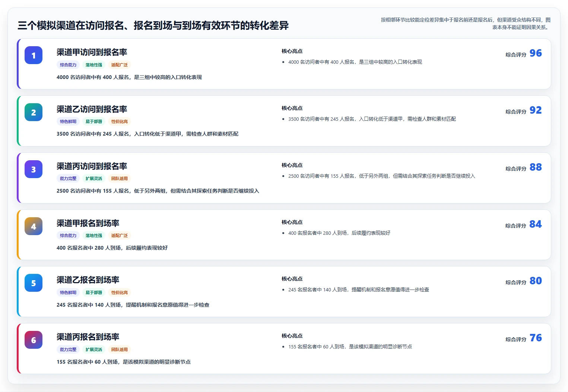Select 落地性强 tag in 渠道甲访问到报名率 card
The image size is (568, 392).
(94, 65)
